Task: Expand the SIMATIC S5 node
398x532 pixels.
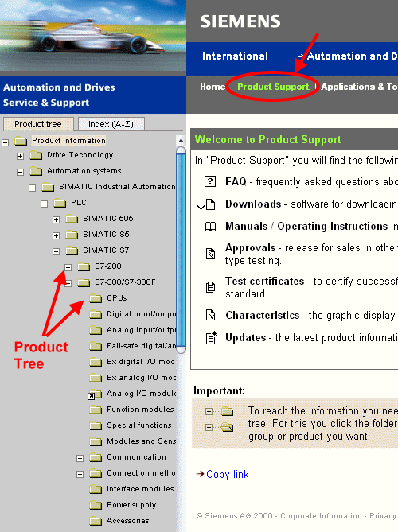Action: (x=56, y=235)
